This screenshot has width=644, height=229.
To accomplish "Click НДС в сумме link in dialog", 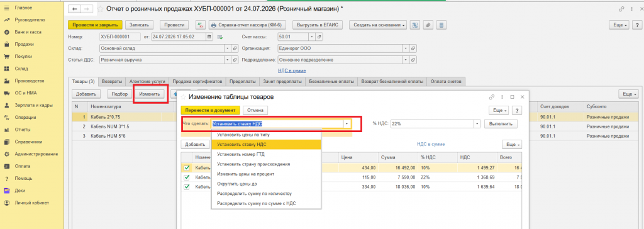I will point(430,144).
